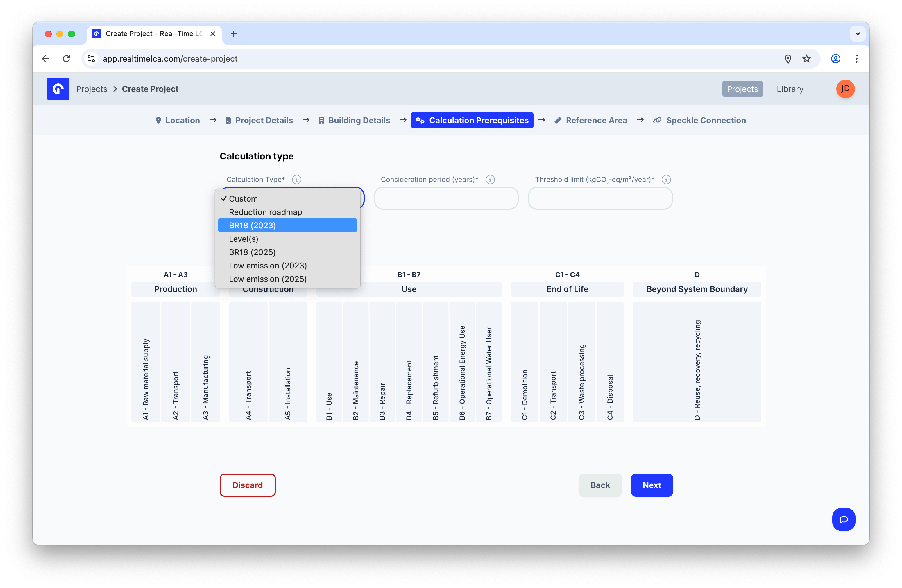
Task: Close the Create Project browser tab
Action: tap(213, 34)
